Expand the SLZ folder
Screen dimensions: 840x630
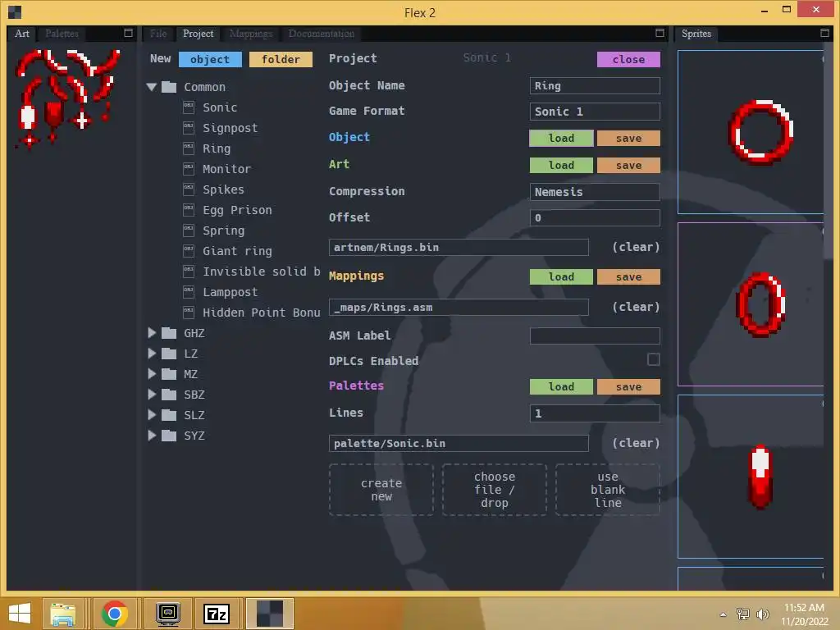[152, 415]
